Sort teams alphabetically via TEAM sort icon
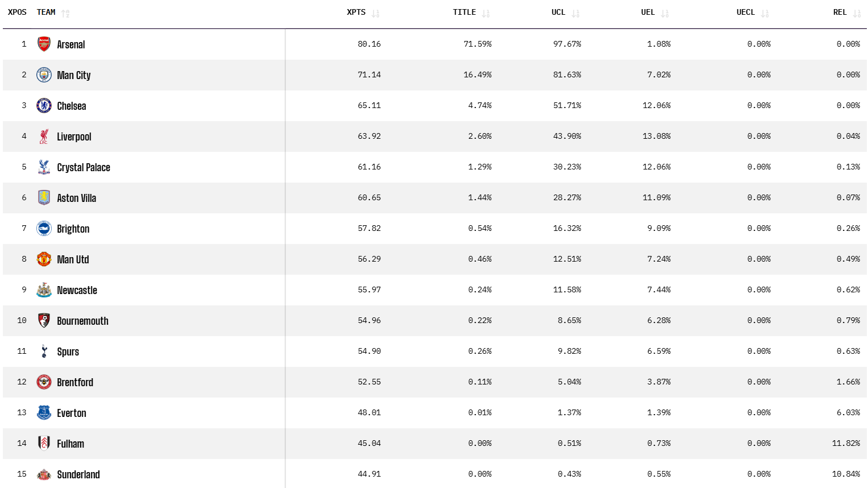Viewport: 868px width, 488px height. 65,13
